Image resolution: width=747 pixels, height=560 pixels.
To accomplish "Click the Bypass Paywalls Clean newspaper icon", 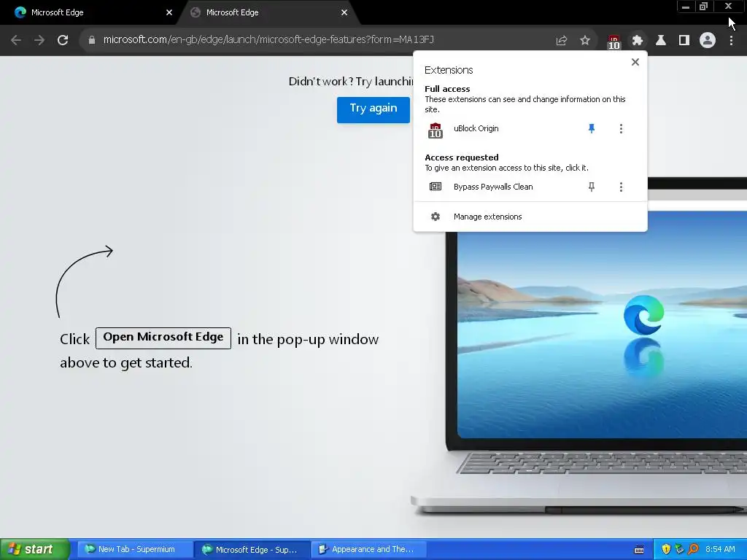I will coord(436,187).
